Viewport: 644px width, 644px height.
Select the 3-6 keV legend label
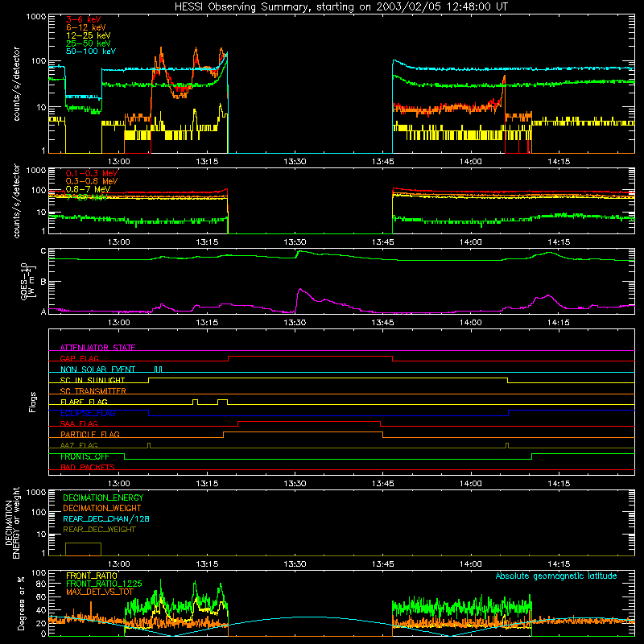(x=83, y=19)
